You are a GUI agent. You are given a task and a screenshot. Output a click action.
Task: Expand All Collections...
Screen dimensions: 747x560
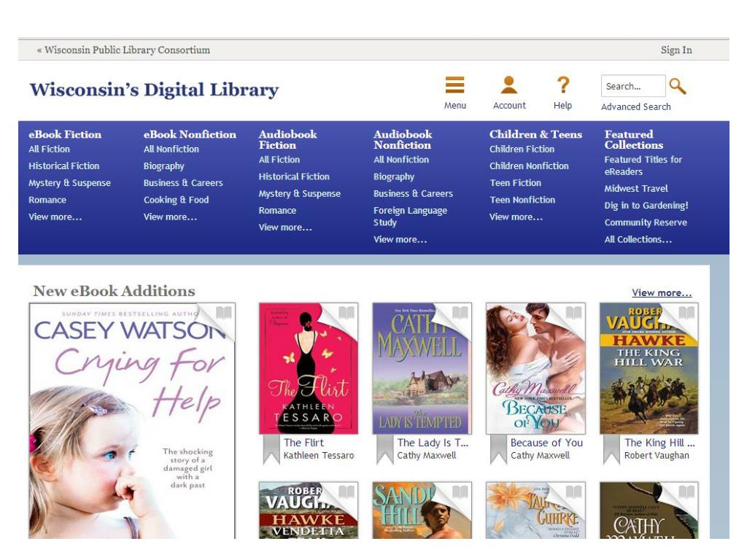pyautogui.click(x=638, y=239)
